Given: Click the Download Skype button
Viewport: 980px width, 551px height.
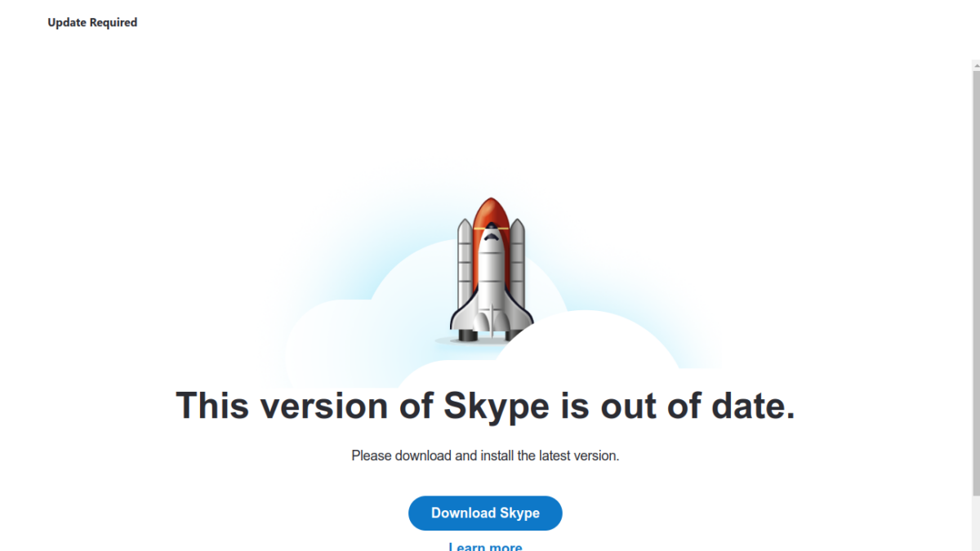Looking at the screenshot, I should (485, 513).
